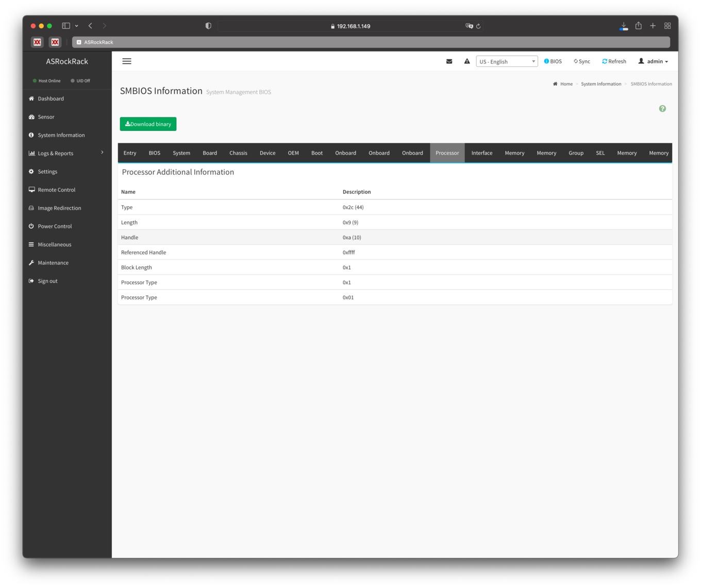This screenshot has width=701, height=588.
Task: Click the value 0x01
Action: click(348, 297)
